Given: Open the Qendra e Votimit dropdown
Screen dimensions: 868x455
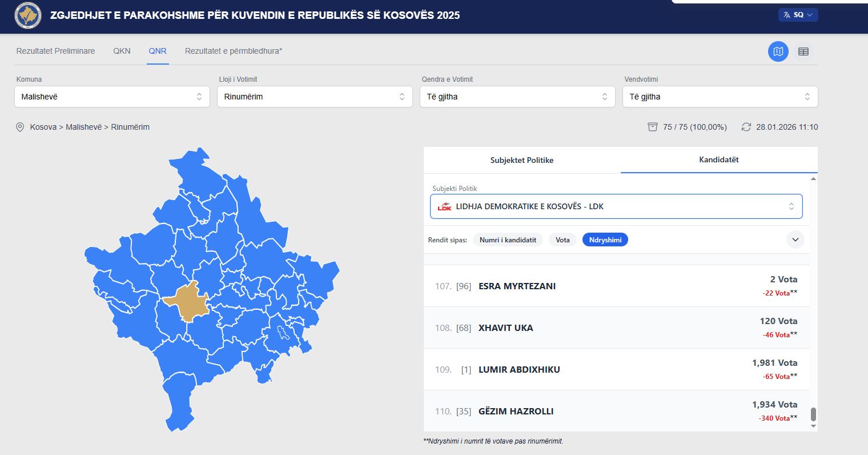Looking at the screenshot, I should [x=517, y=97].
